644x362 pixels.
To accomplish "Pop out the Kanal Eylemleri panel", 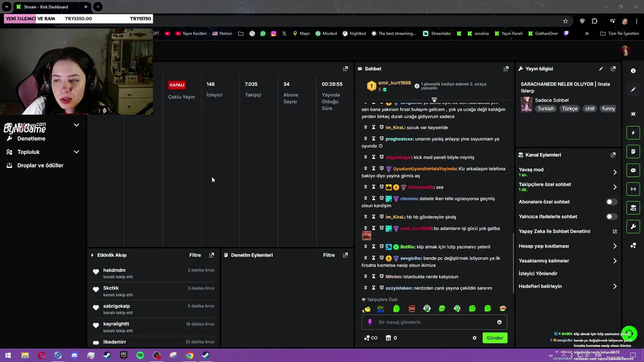I will pyautogui.click(x=613, y=155).
